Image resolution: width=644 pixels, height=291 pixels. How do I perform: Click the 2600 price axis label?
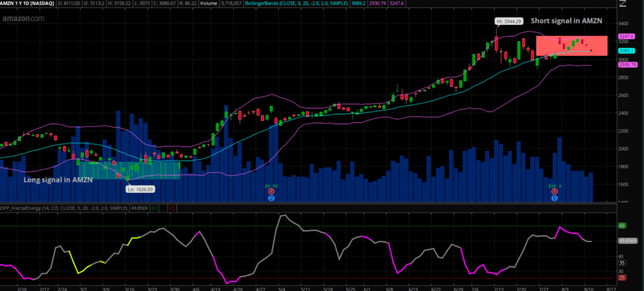[x=623, y=96]
